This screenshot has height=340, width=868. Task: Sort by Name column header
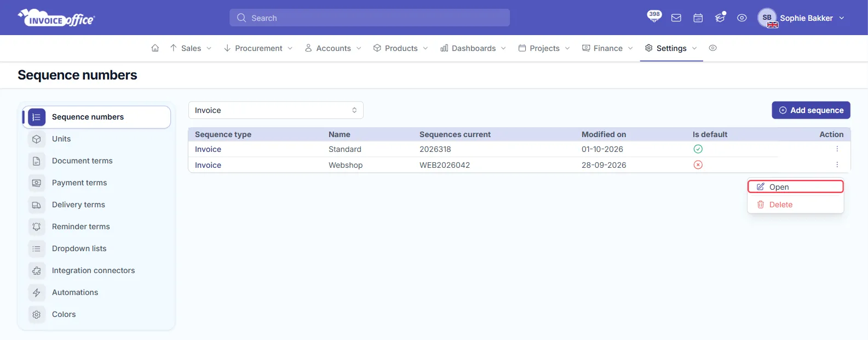(x=340, y=134)
